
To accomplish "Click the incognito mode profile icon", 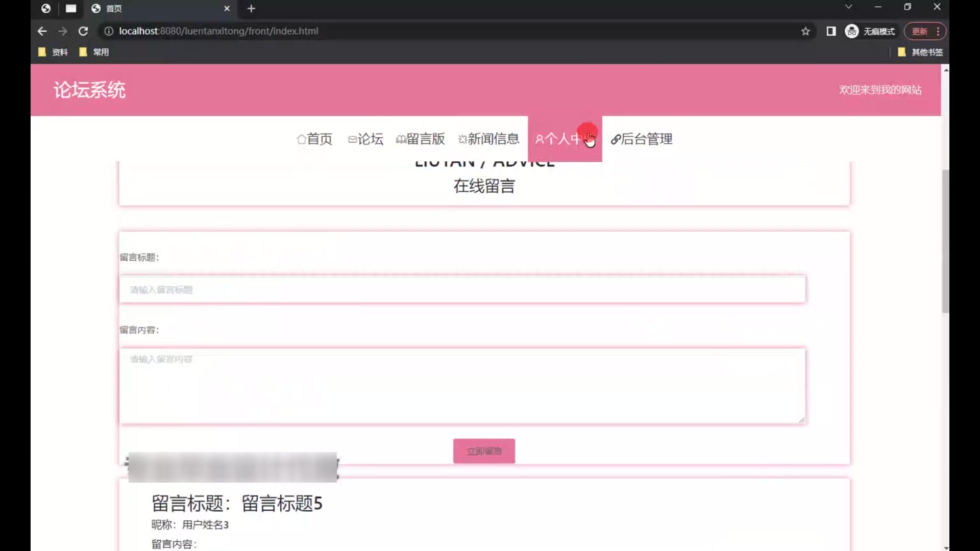I will coord(851,31).
